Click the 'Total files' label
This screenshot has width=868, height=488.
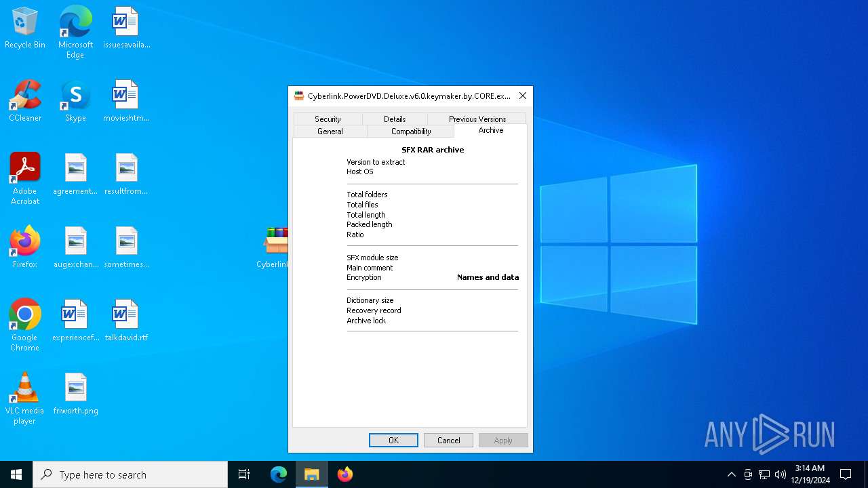click(x=362, y=205)
